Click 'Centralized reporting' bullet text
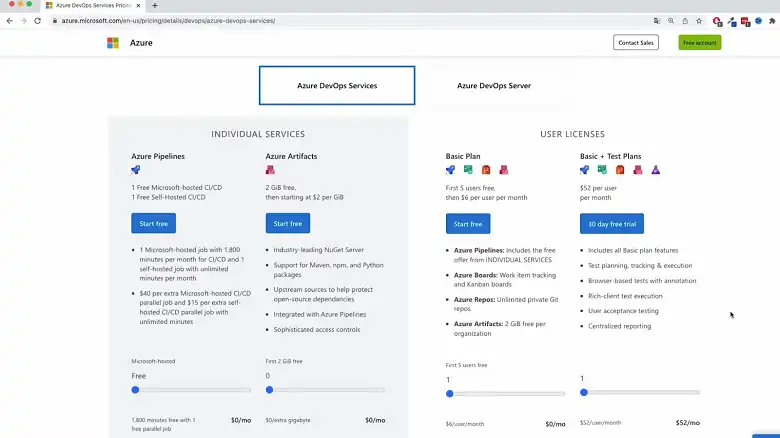Screen dimensions: 780x438 (619, 326)
